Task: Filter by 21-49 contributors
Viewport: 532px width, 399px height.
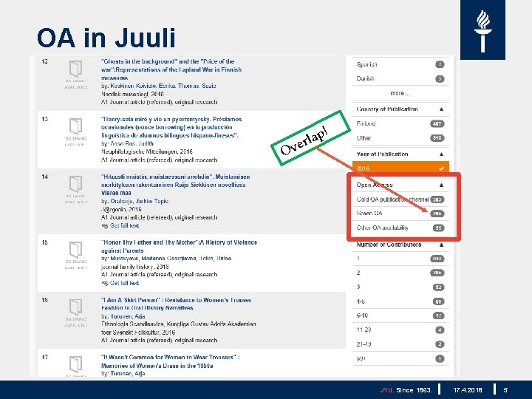Action: (400, 344)
